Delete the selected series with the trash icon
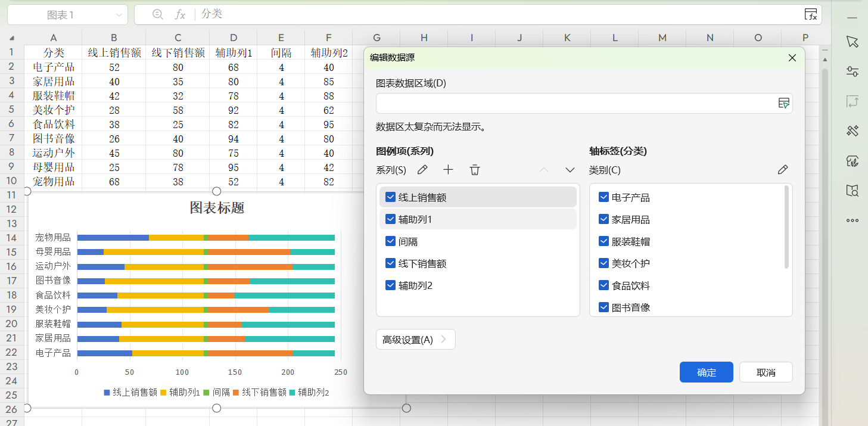This screenshot has height=426, width=868. 474,170
